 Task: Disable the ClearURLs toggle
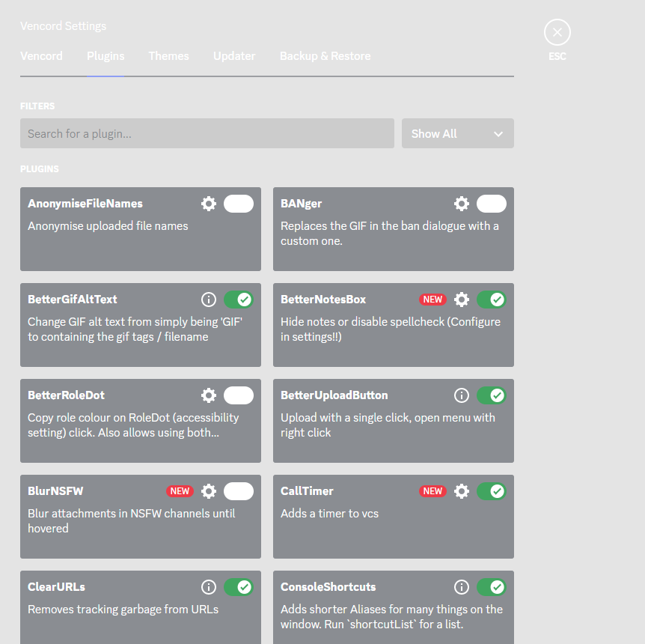coord(239,587)
